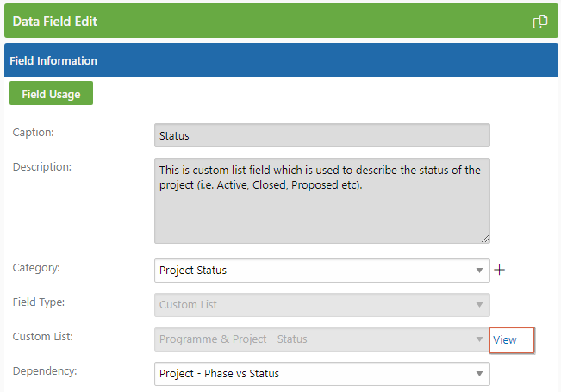The height and width of the screenshot is (392, 561).
Task: Open the Programme & Project - Status dropdown
Action: (322, 339)
